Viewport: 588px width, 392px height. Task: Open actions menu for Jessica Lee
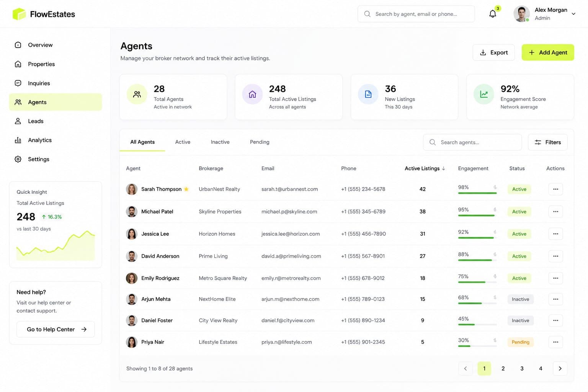[x=555, y=234]
